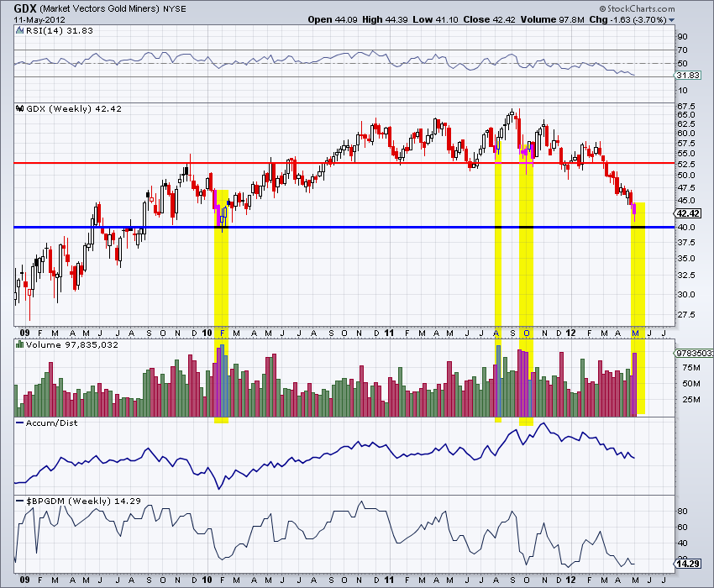Image resolution: width=714 pixels, height=588 pixels.
Task: Click the 25M volume axis label
Action: click(x=691, y=400)
